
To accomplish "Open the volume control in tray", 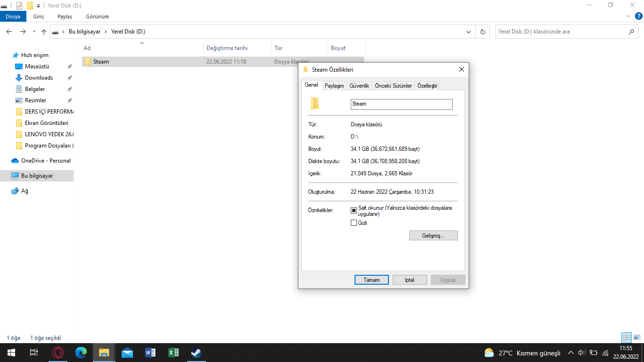I will [582, 353].
